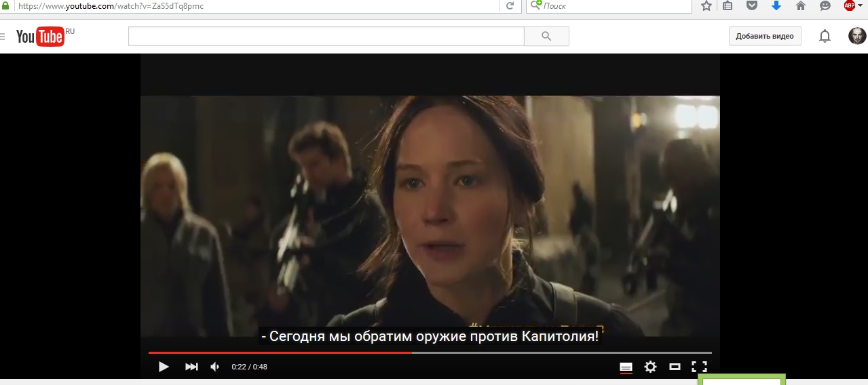
Task: Switch to theater mode
Action: (x=675, y=367)
